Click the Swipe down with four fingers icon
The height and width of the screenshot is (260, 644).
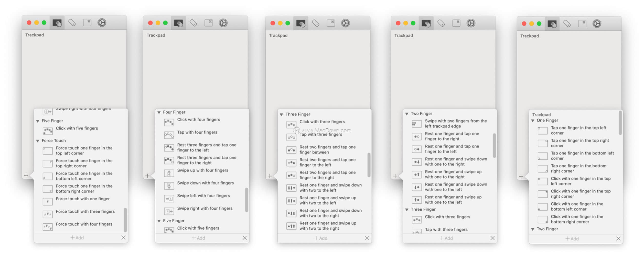click(x=169, y=186)
